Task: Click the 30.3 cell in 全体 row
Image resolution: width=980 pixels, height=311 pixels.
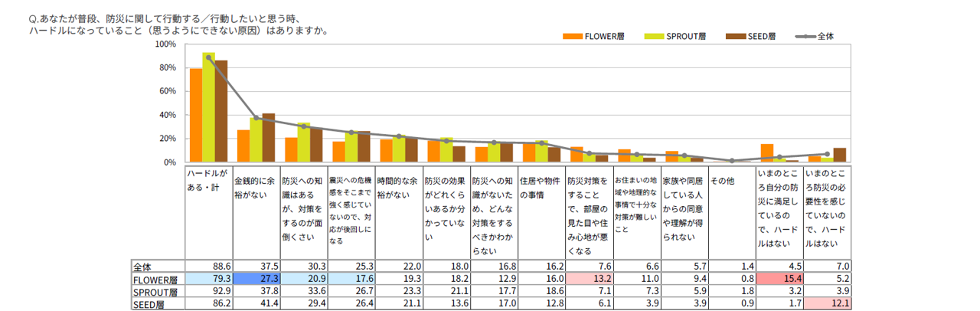Action: pos(303,267)
